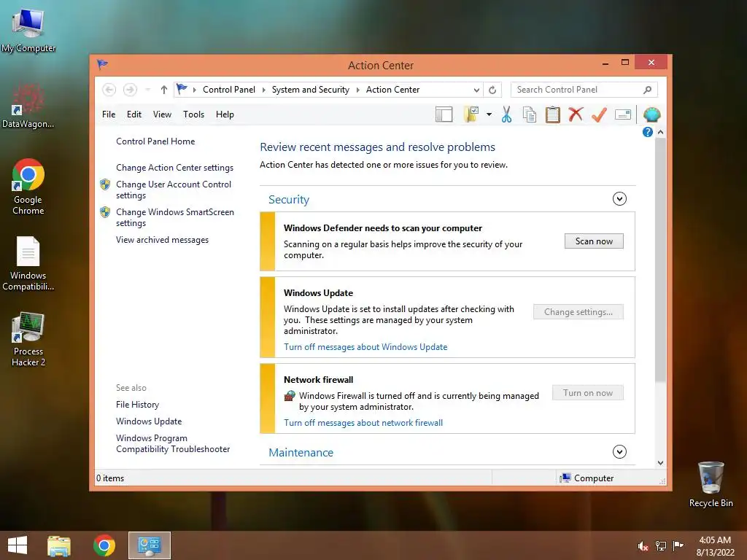Select the Google Chrome desktop shortcut
This screenshot has height=560, width=747.
[x=28, y=187]
